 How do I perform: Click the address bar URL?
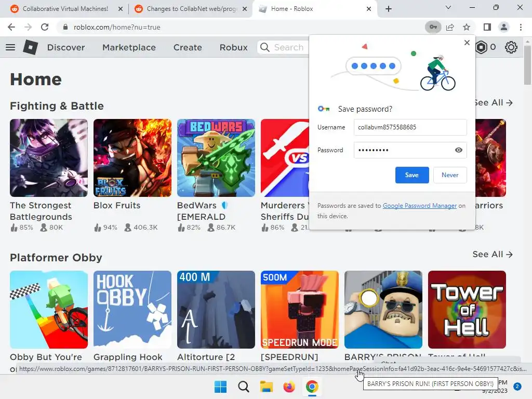coord(117,27)
